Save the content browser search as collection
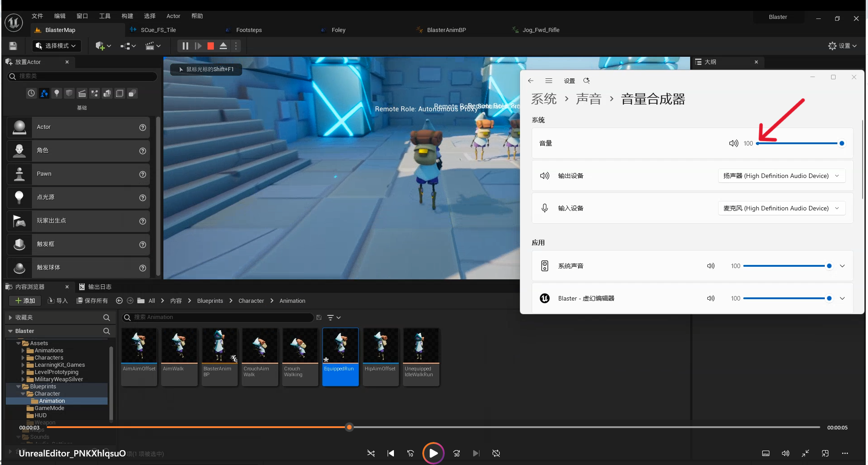This screenshot has width=868, height=465. click(319, 317)
